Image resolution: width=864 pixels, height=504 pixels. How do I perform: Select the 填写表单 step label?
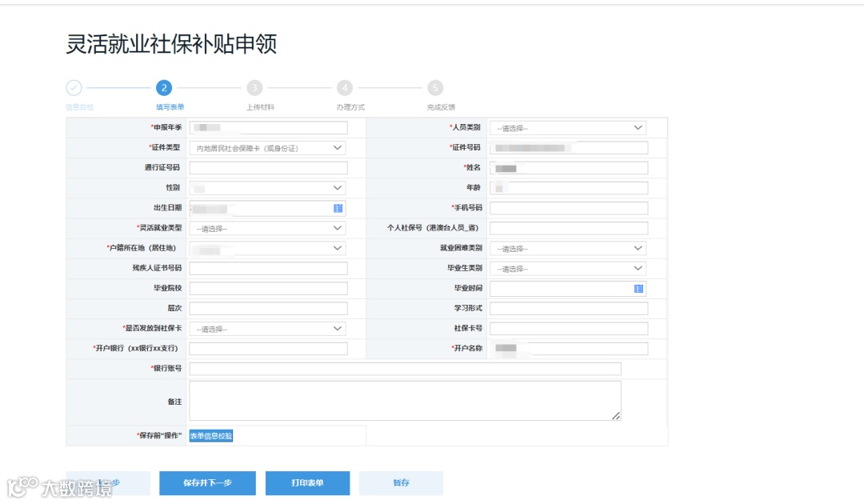170,107
